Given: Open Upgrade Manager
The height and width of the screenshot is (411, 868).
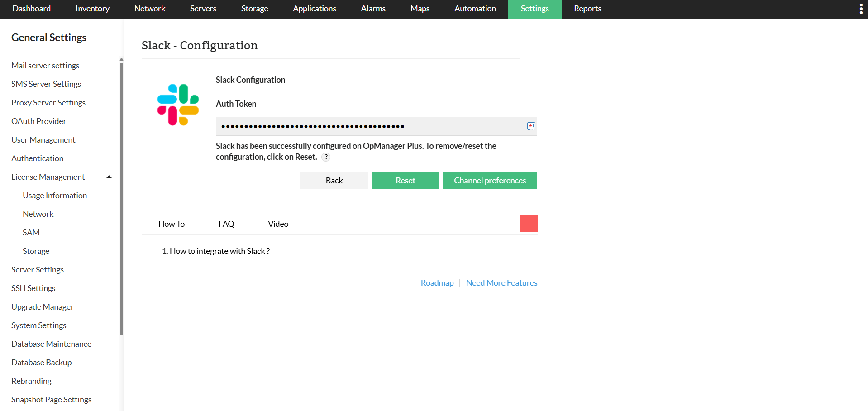Looking at the screenshot, I should click(43, 307).
